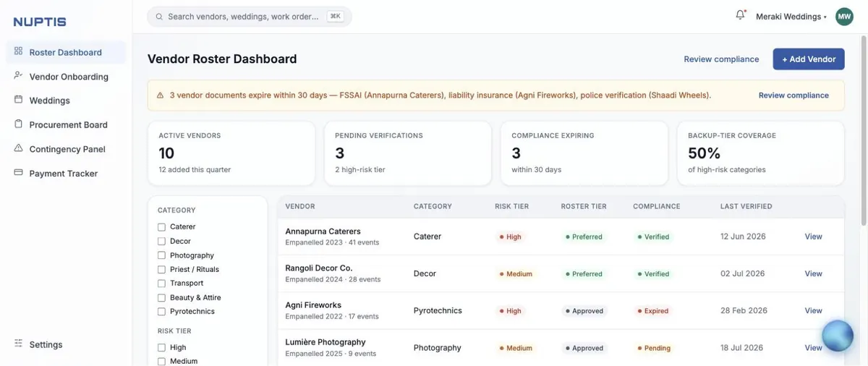
Task: View the Annapurna Caterers vendor
Action: tap(813, 237)
